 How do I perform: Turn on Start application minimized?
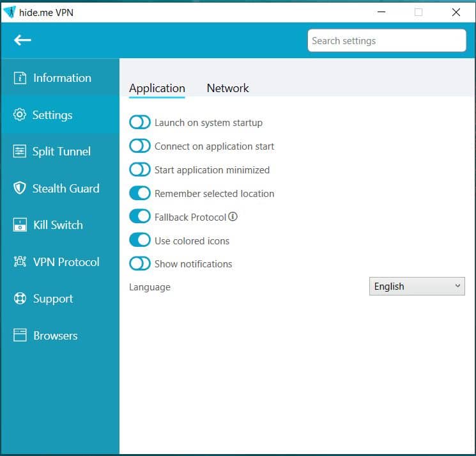[140, 169]
